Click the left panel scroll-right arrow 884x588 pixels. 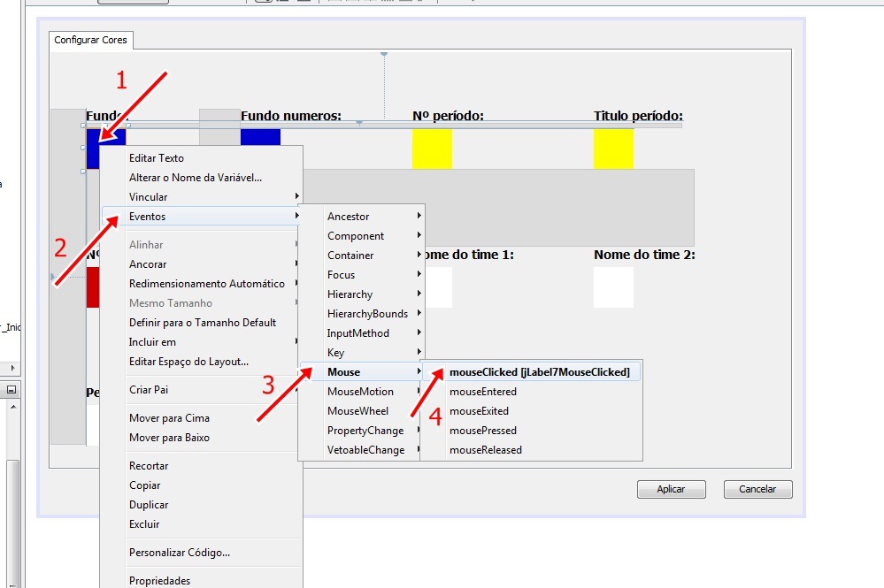point(13,369)
